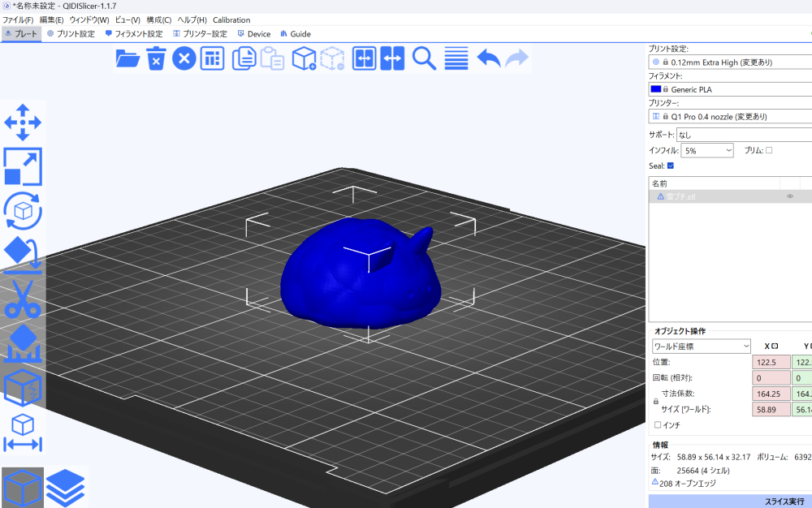The width and height of the screenshot is (812, 508).
Task: Enable the ブリム checkbox
Action: coord(769,150)
